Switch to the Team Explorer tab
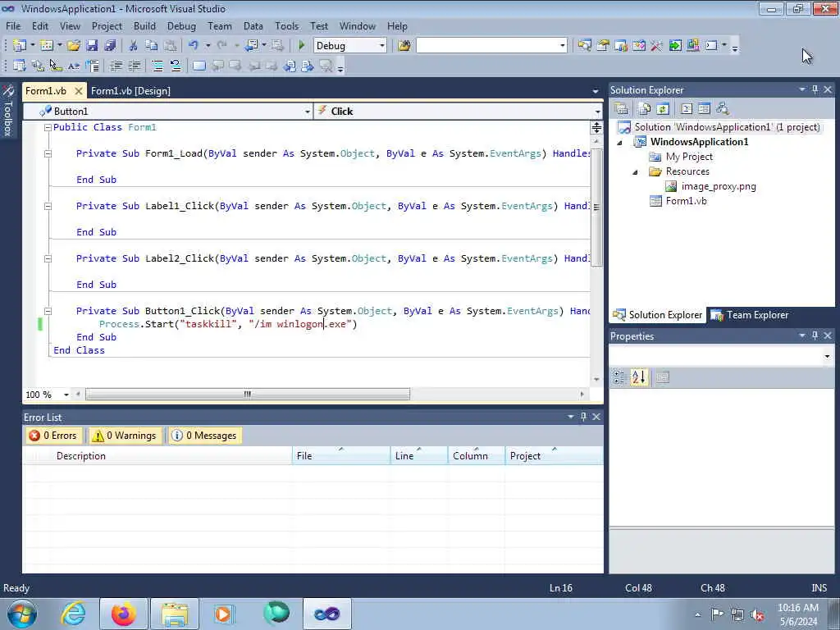 pyautogui.click(x=750, y=315)
